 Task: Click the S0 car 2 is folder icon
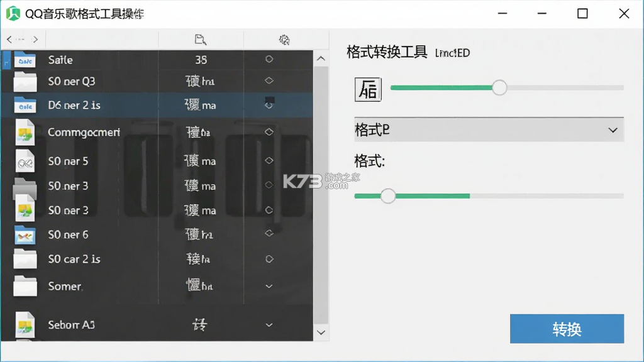point(25,259)
